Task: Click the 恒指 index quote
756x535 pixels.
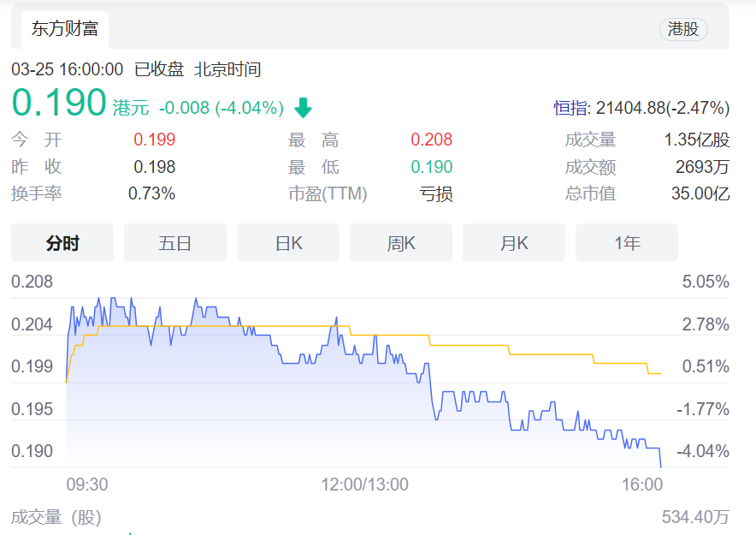Action: tap(641, 108)
